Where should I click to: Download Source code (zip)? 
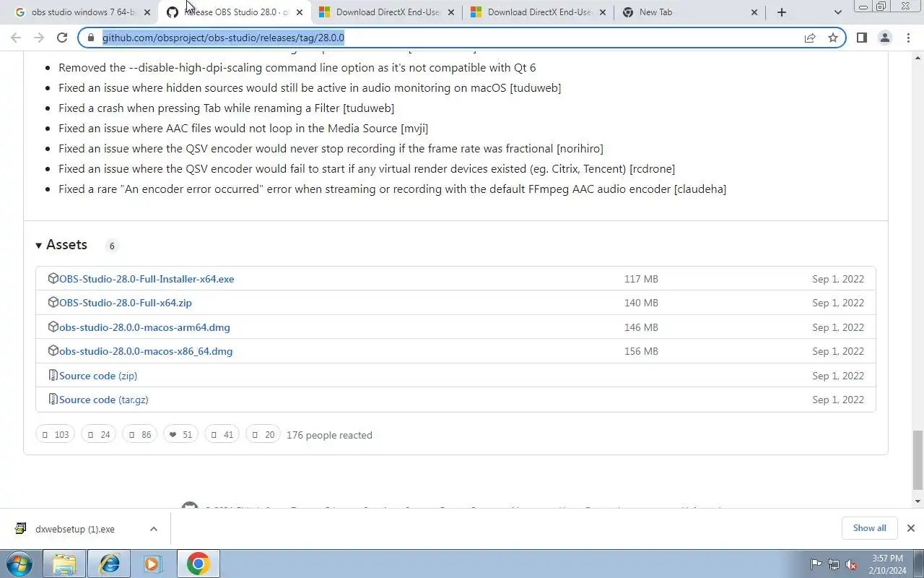[x=98, y=376]
